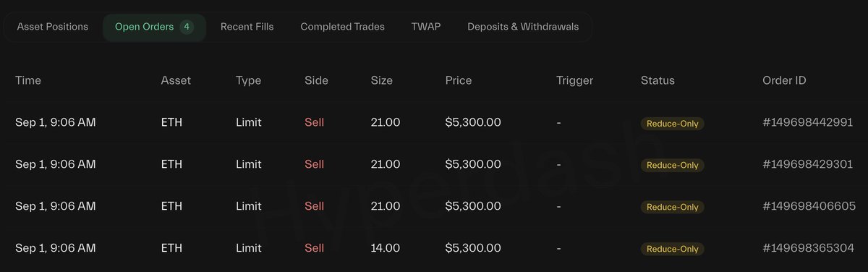Click the Order ID column header
Viewport: 868px width, 272px height.
[784, 80]
